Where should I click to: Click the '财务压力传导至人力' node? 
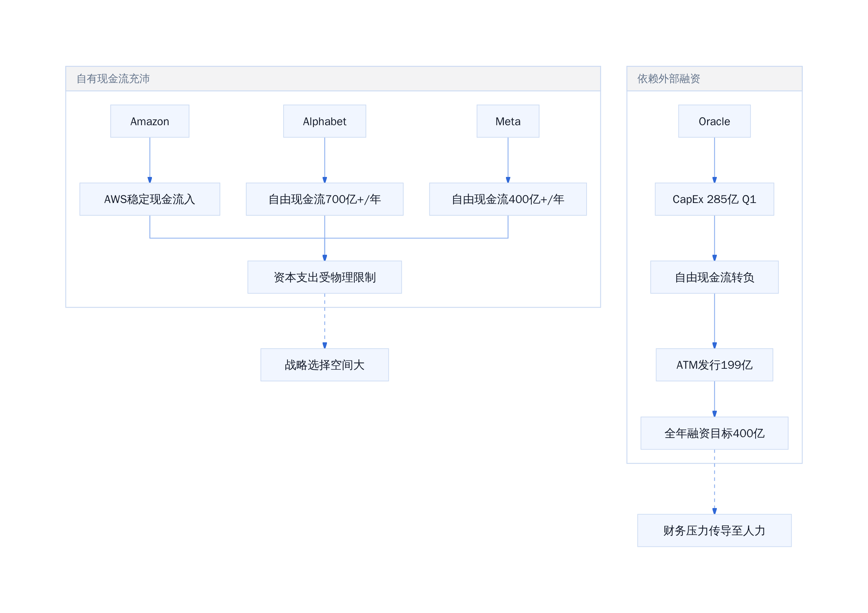715,530
